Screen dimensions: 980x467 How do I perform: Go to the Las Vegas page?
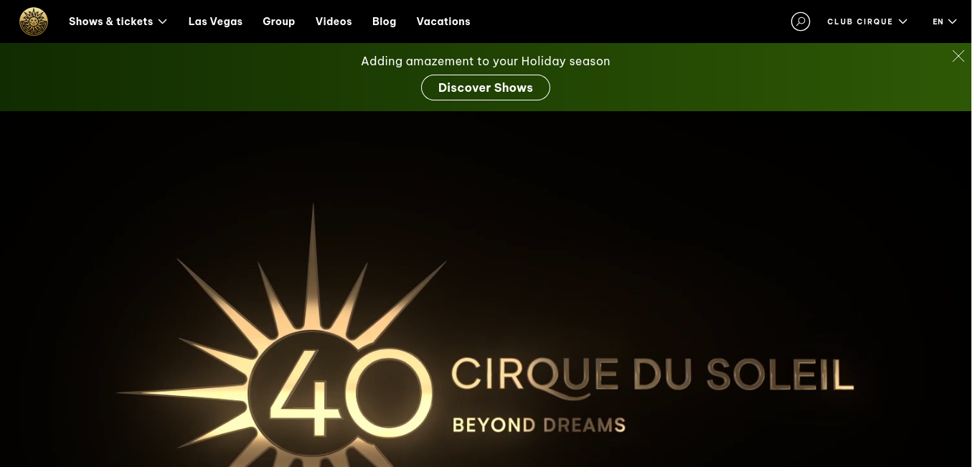215,22
